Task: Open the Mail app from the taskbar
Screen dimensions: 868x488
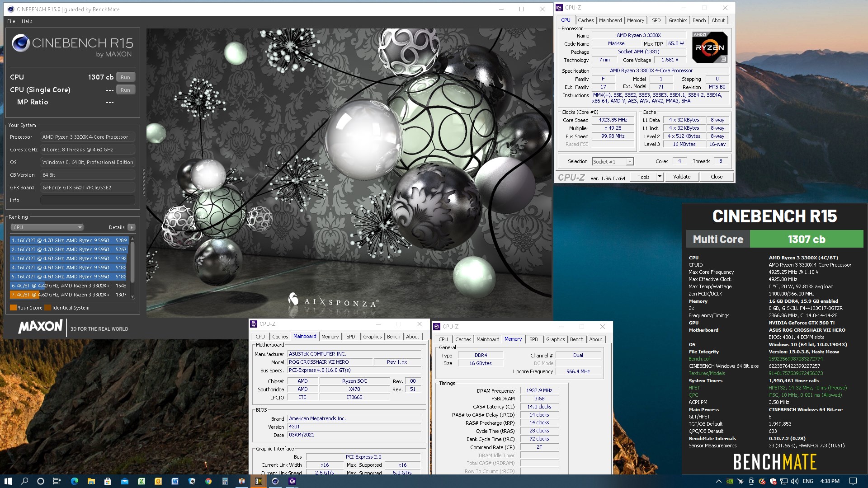Action: point(125,481)
